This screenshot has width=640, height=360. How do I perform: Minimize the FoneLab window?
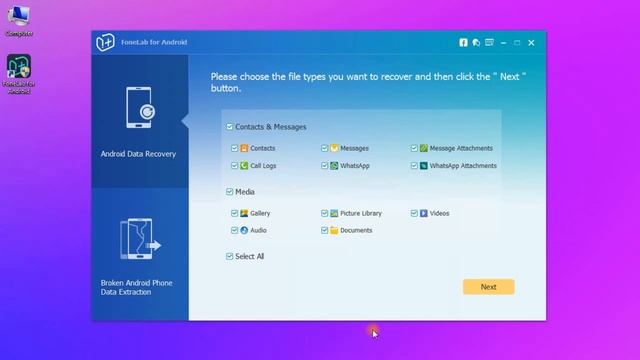503,42
